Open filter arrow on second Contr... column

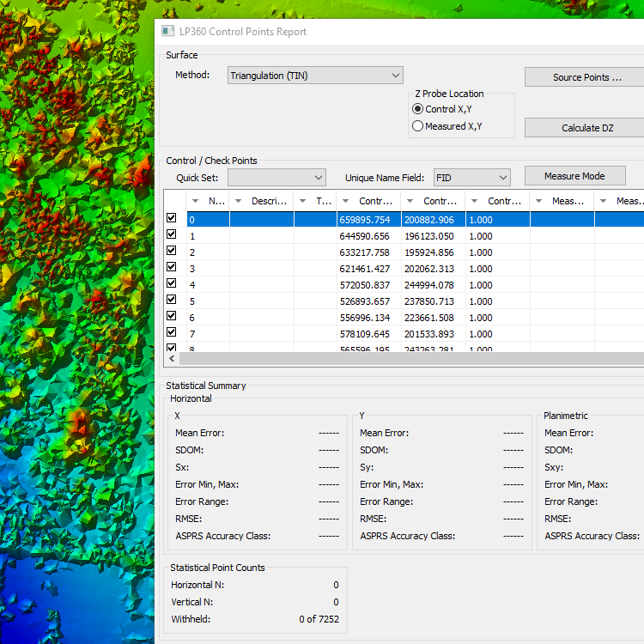click(x=410, y=201)
